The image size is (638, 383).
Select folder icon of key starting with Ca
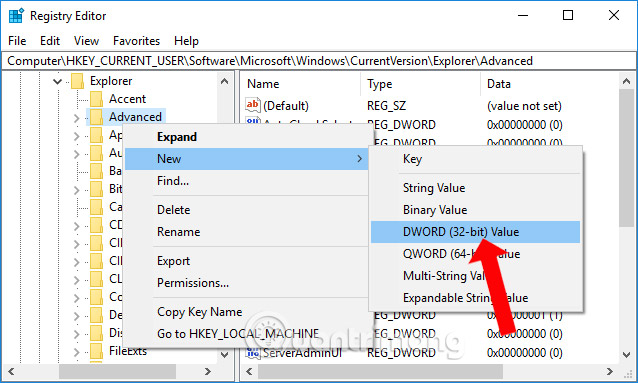click(x=96, y=207)
